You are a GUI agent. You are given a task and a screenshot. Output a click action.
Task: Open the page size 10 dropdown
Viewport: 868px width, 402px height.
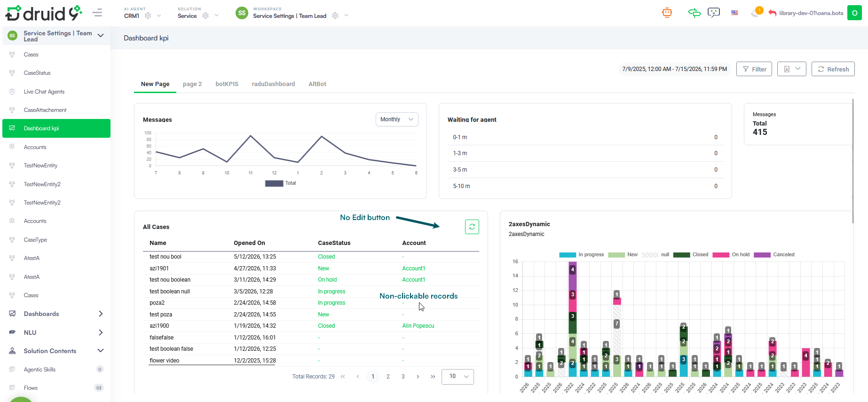click(x=458, y=377)
